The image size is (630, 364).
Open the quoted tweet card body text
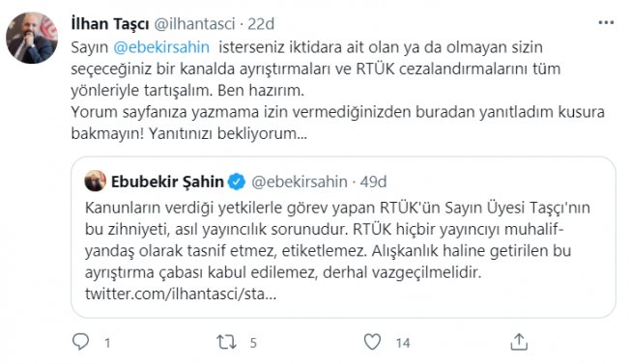tap(337, 240)
